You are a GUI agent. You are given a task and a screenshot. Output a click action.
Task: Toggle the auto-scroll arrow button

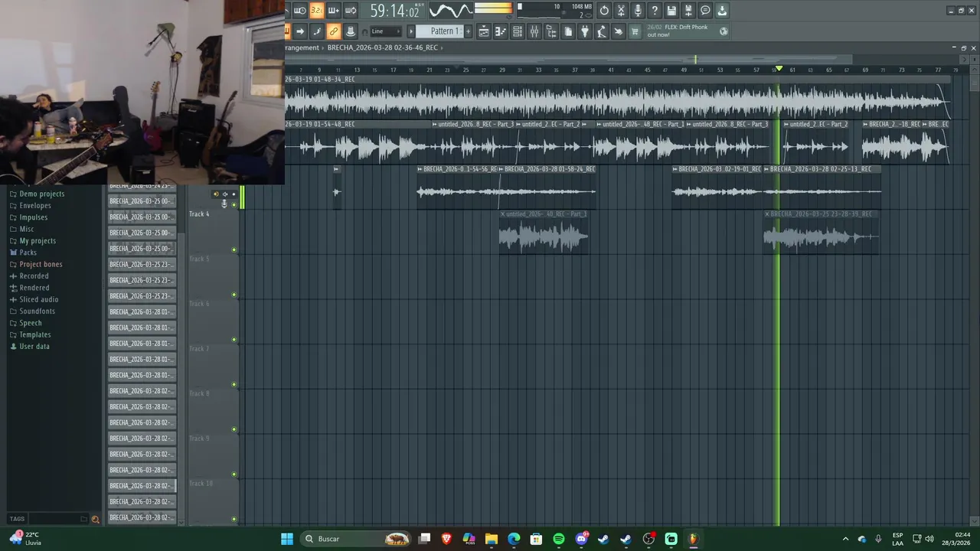(x=299, y=31)
